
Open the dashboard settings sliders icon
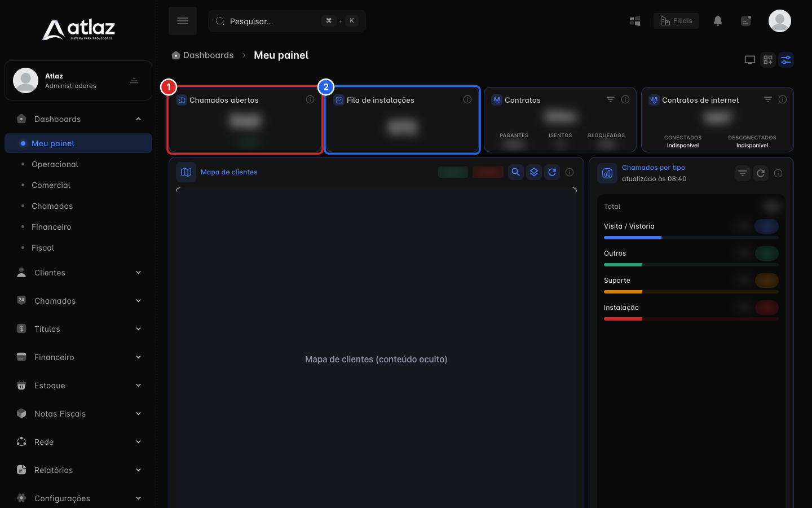click(786, 60)
